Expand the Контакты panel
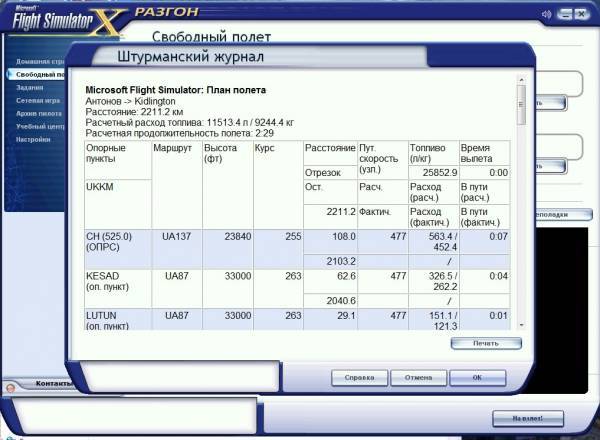 click(58, 383)
